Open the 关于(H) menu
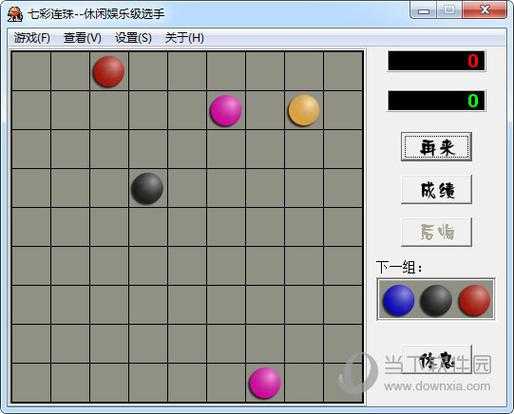Viewport: 514px width, 414px height. [184, 38]
